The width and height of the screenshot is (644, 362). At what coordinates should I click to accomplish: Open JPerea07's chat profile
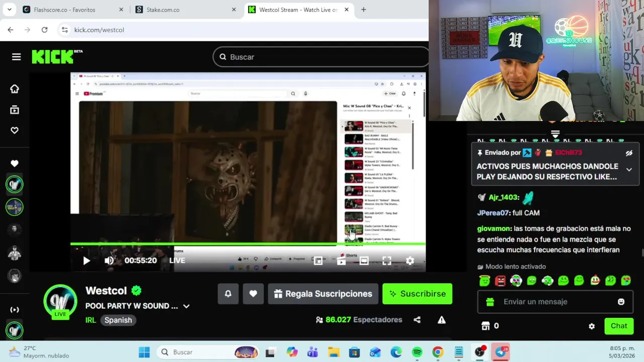493,213
